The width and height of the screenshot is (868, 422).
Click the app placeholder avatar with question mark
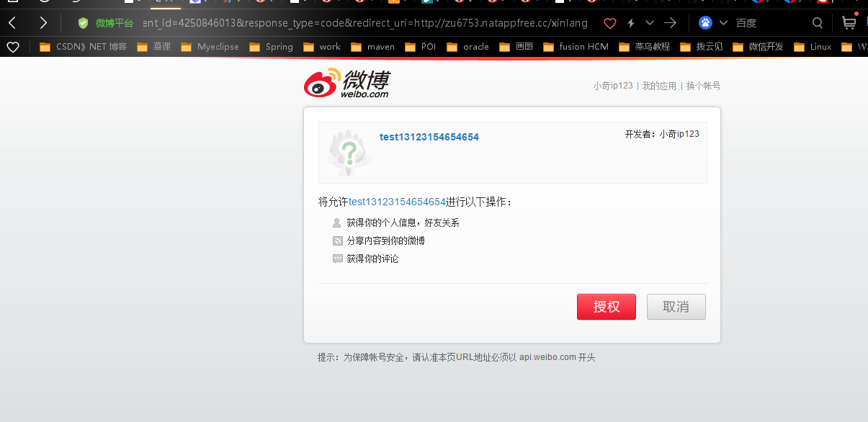point(349,152)
